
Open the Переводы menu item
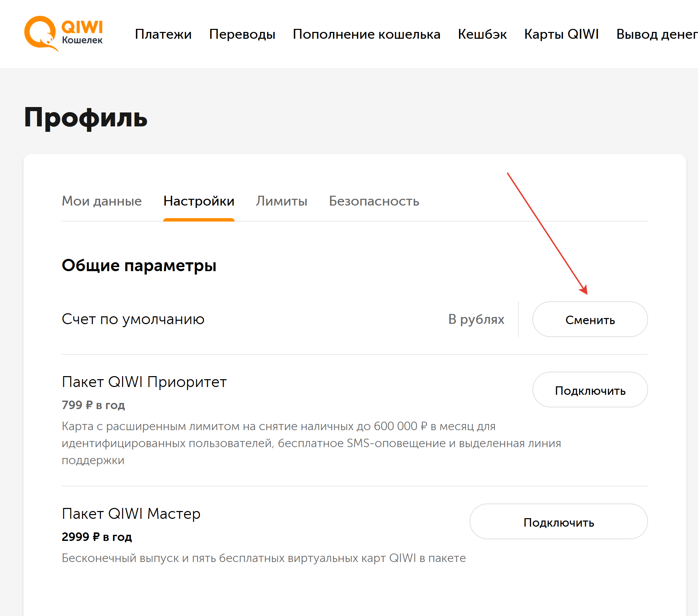click(x=242, y=34)
